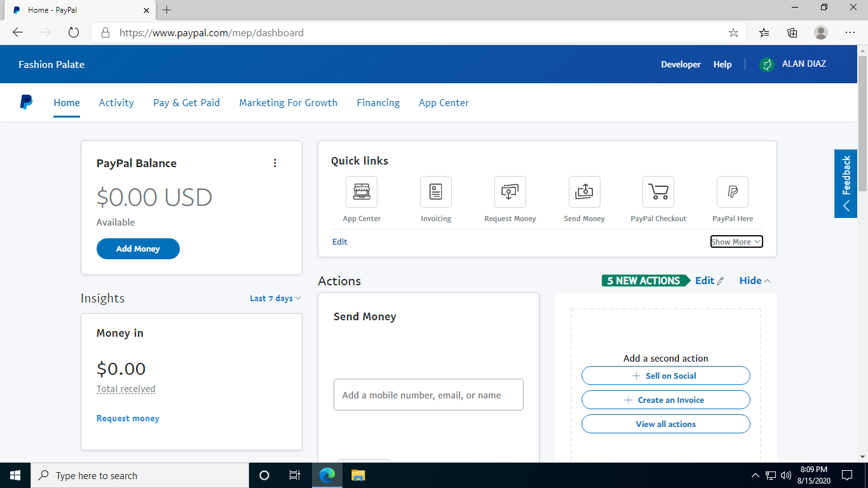Open Marketing For Growth tab

coord(288,103)
